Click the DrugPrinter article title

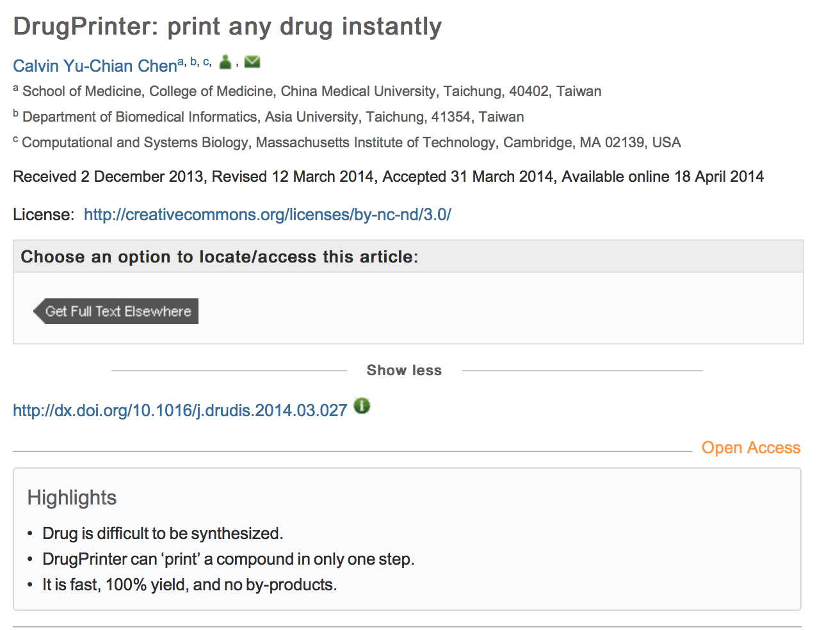(227, 26)
